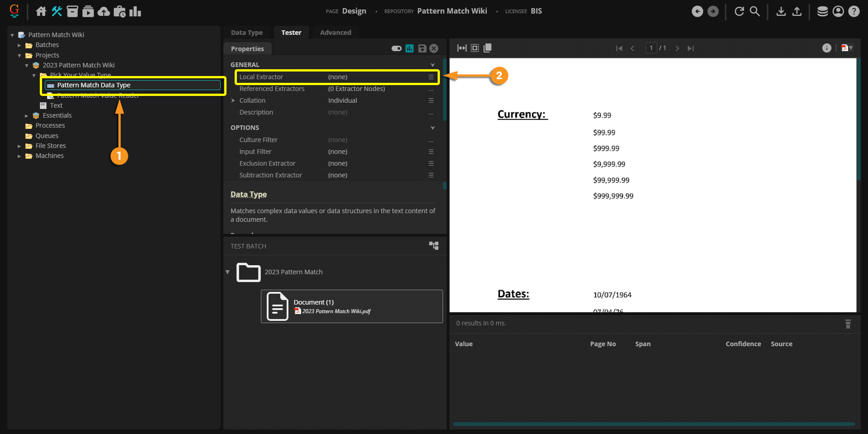
Task: Click the Stats bar chart icon in top toolbar
Action: [x=135, y=11]
